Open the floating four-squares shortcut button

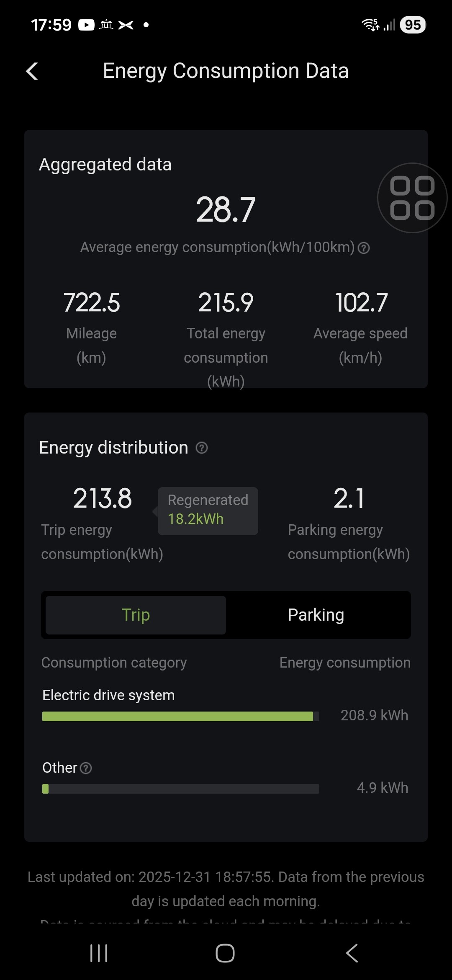412,198
